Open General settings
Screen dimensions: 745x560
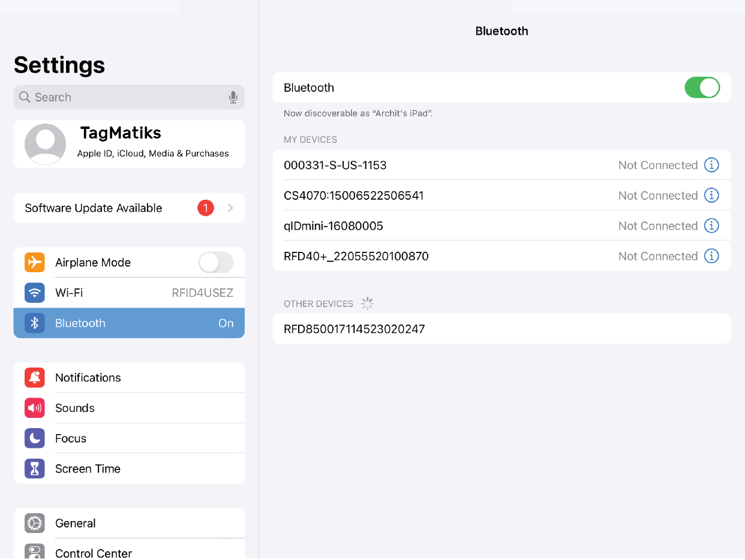tap(129, 523)
